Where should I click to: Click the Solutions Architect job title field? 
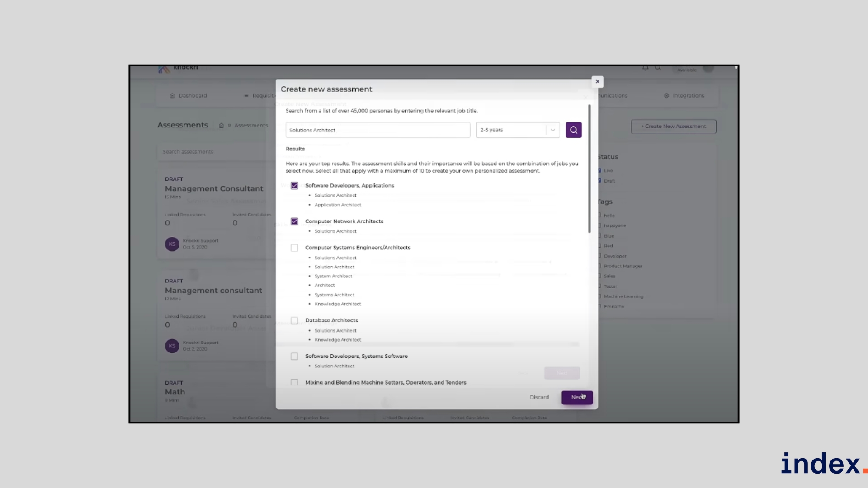(377, 130)
